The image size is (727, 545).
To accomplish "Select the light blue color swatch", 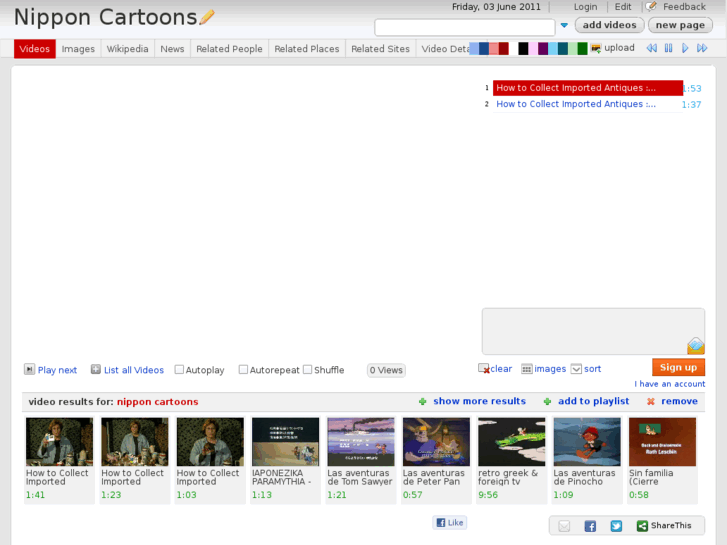I will point(553,48).
